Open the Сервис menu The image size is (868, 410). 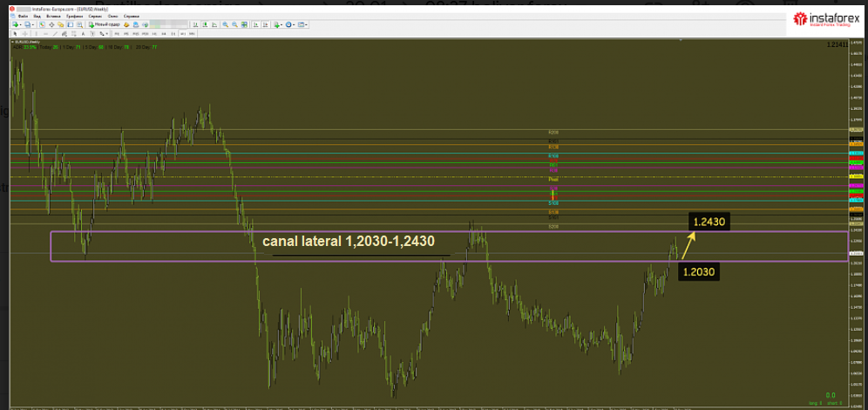point(92,16)
